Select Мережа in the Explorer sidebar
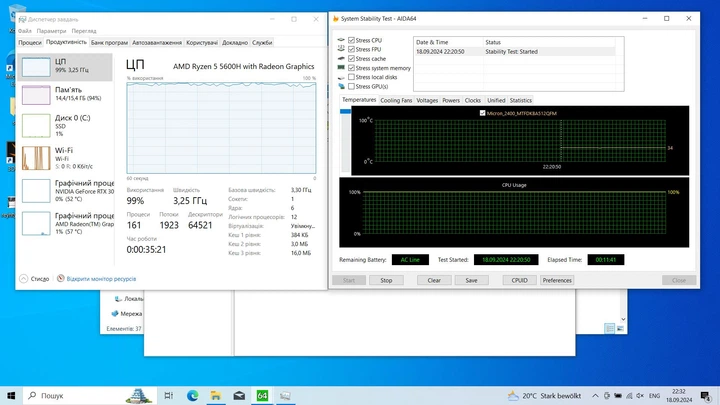The image size is (720, 405). 126,314
